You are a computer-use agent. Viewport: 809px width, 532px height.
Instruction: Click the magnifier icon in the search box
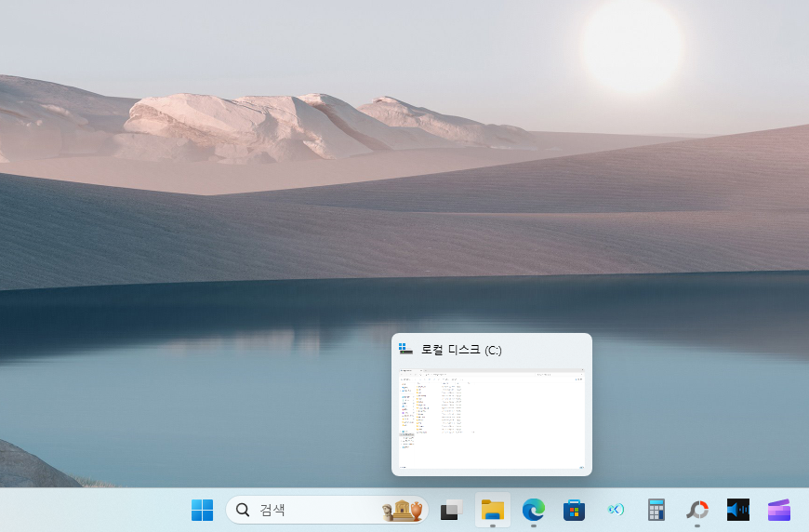click(x=243, y=510)
